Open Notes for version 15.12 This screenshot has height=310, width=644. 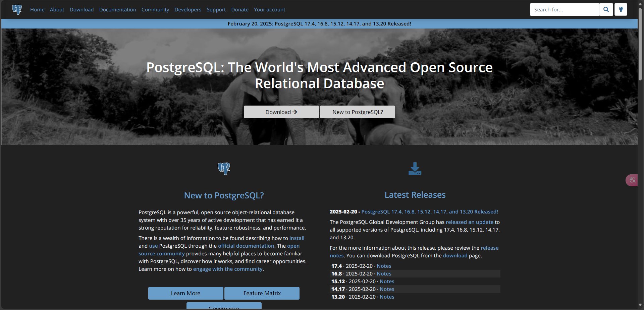(387, 282)
